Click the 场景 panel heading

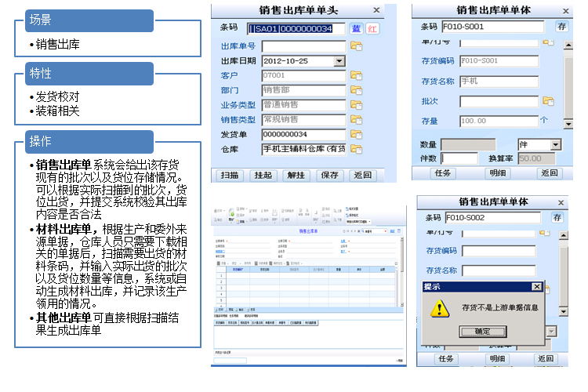(89, 20)
